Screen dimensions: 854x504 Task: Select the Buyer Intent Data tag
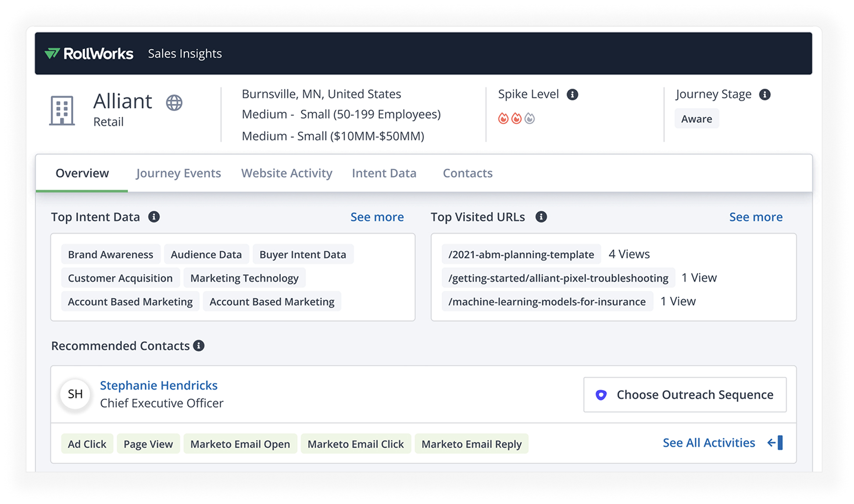pyautogui.click(x=303, y=254)
